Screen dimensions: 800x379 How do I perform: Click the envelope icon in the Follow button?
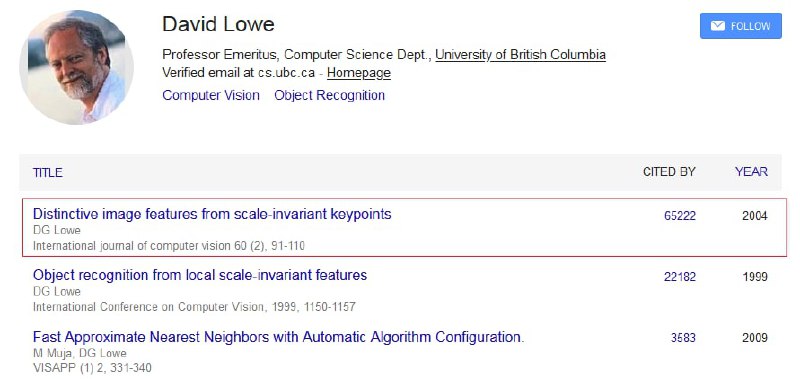tap(717, 26)
